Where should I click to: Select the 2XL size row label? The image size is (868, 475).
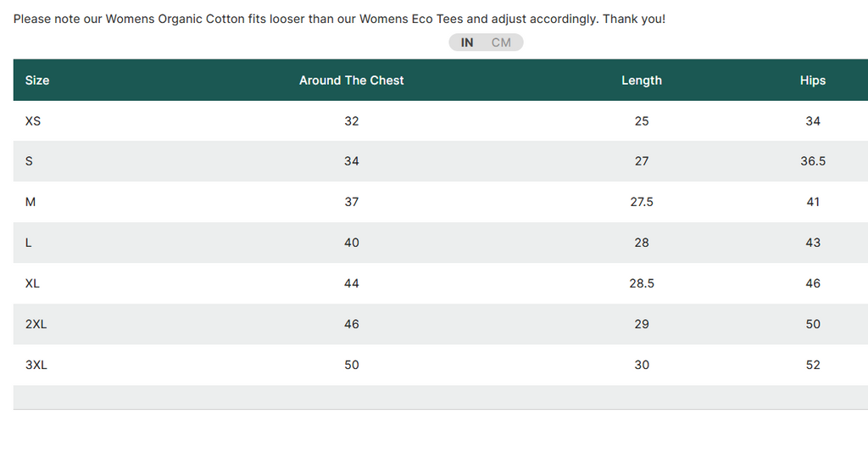36,324
